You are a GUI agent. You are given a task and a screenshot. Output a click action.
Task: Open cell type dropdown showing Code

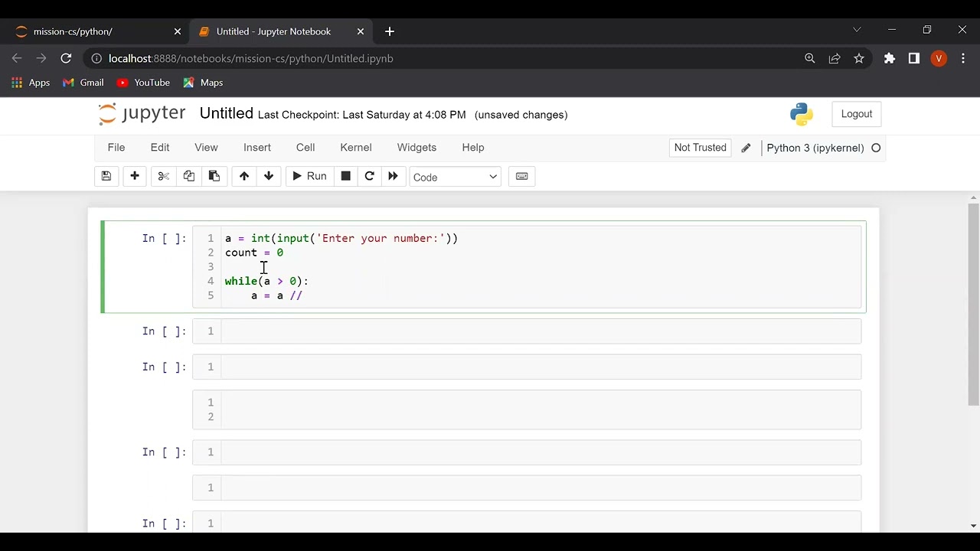tap(455, 177)
